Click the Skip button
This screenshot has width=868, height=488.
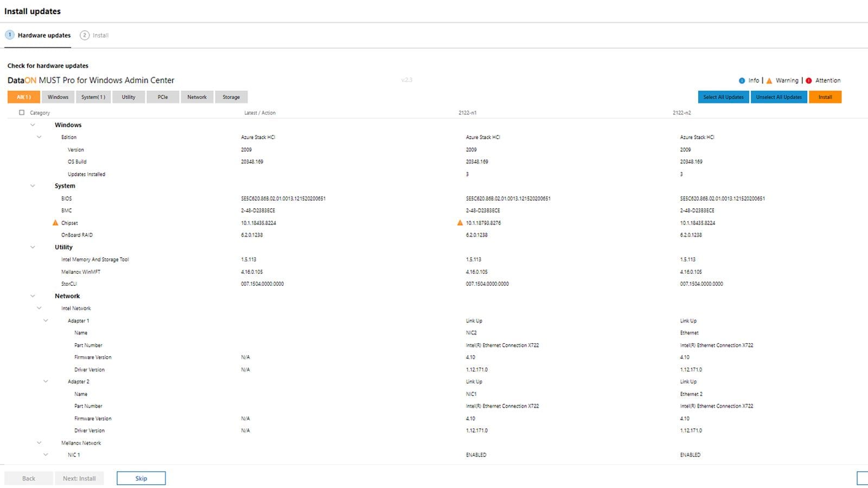pyautogui.click(x=141, y=478)
